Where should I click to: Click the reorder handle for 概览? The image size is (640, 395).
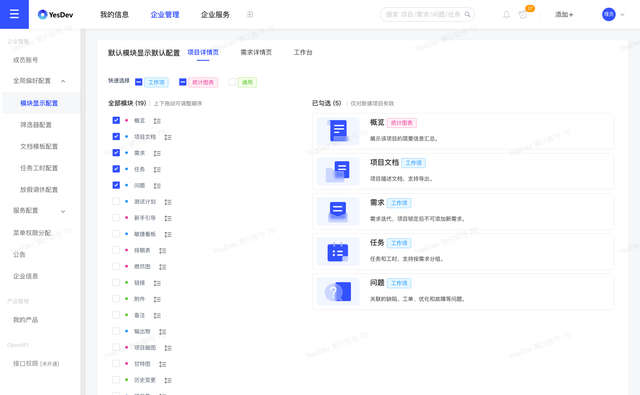[x=157, y=121]
